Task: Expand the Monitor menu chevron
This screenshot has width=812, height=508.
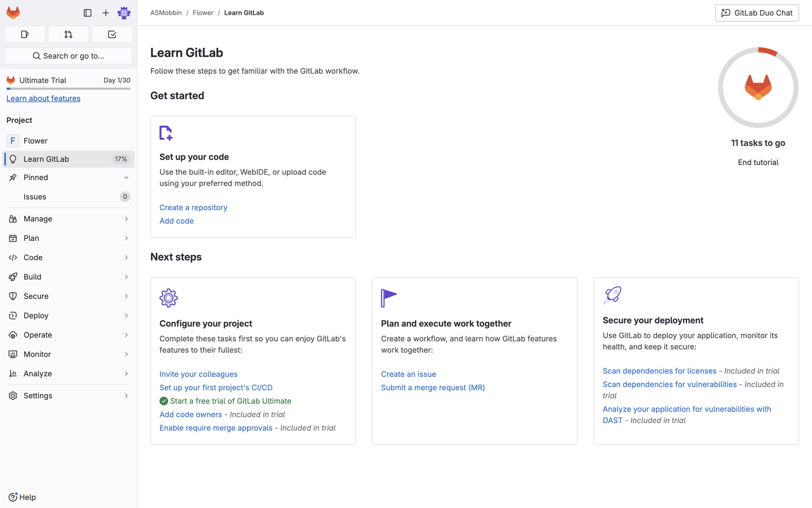Action: [126, 354]
